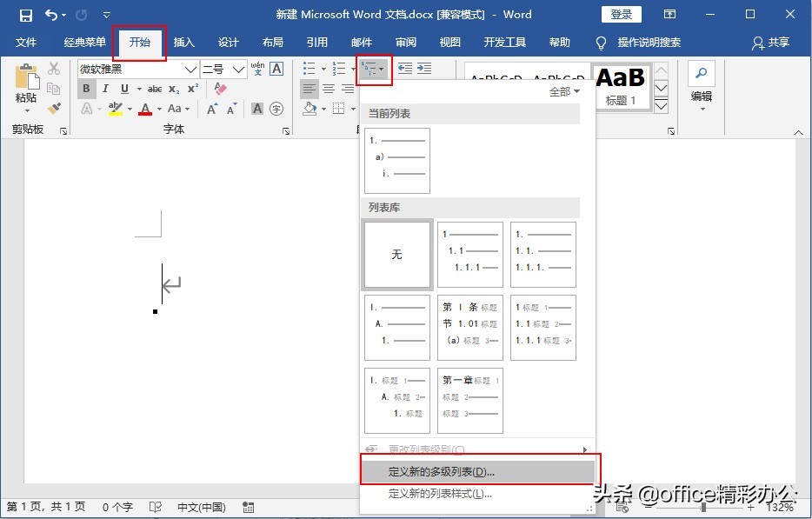Apply paragraph shading paint bucket
Screen dimensions: 812x519
[x=309, y=109]
